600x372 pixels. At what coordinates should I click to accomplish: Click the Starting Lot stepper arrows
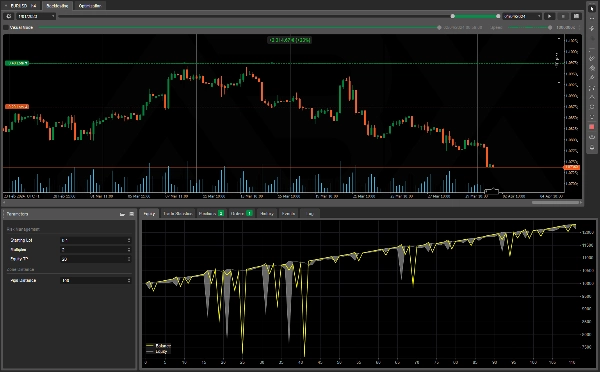129,240
